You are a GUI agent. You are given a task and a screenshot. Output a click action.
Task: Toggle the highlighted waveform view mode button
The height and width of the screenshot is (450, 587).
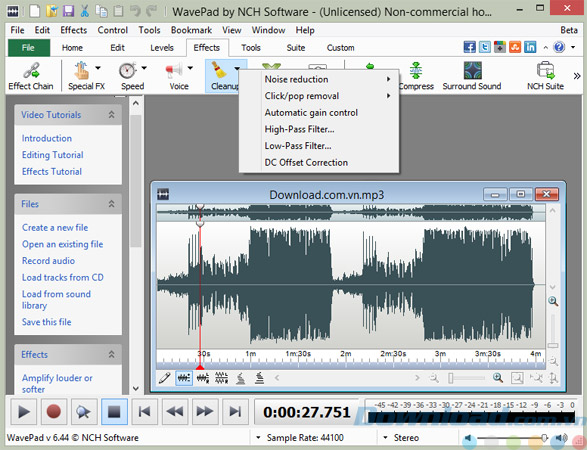point(184,378)
